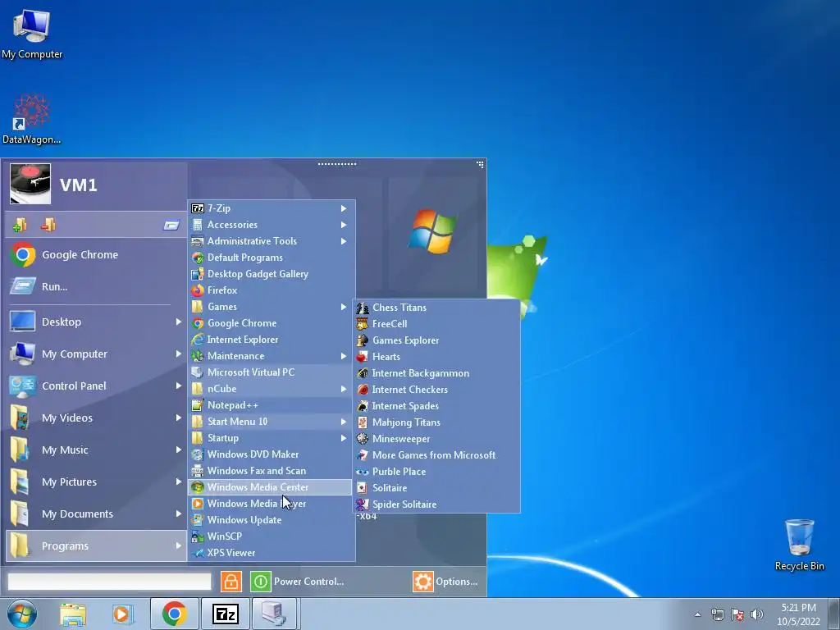This screenshot has width=840, height=630.
Task: Click the VM1 user account picture
Action: [30, 184]
